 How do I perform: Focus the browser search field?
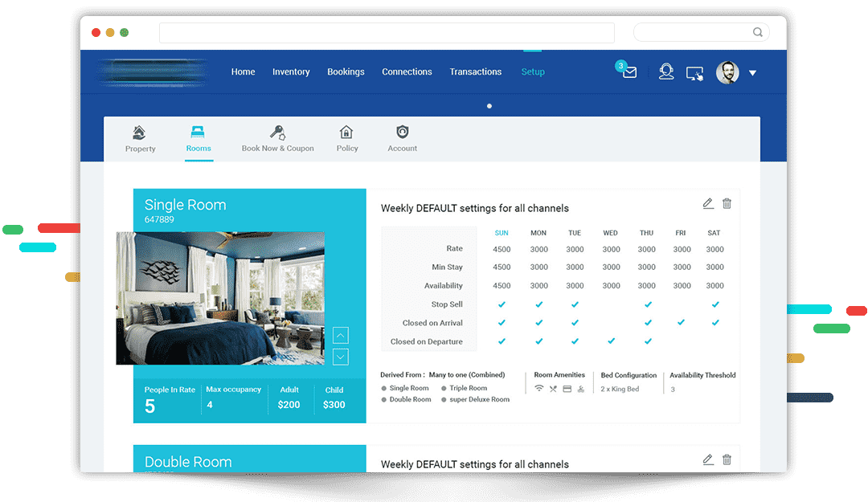pyautogui.click(x=702, y=32)
